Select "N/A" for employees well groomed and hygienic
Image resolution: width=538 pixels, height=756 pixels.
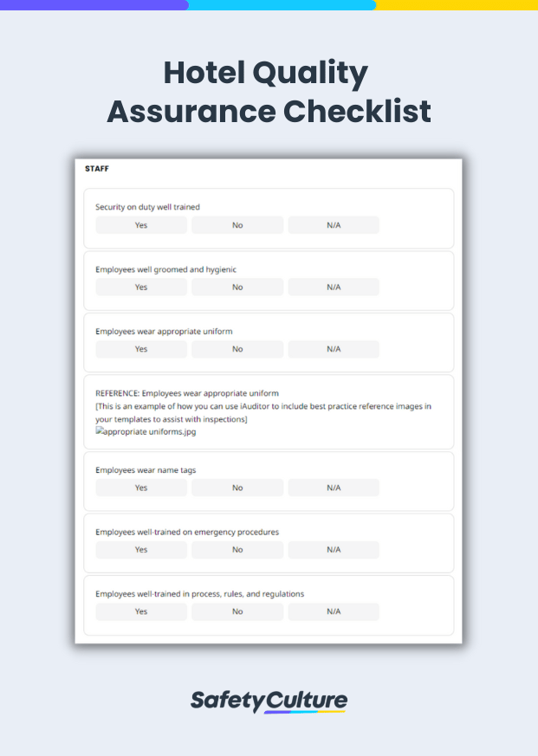pyautogui.click(x=333, y=287)
